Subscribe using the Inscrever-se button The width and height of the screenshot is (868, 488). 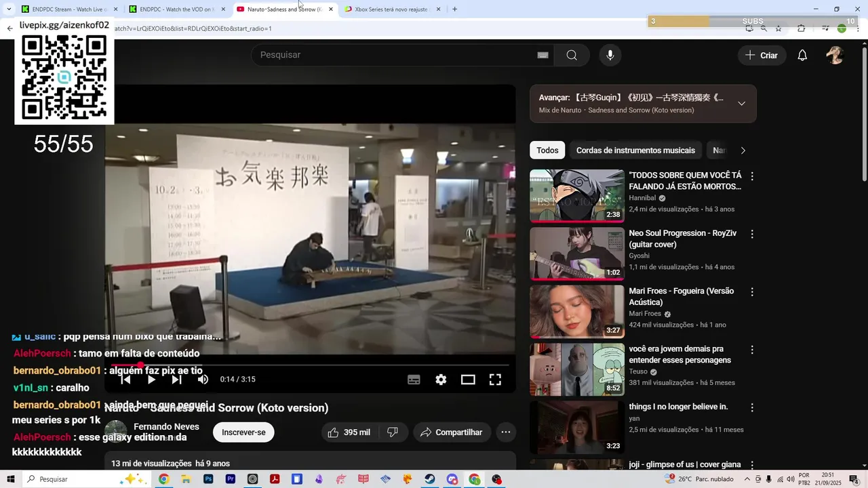pos(243,432)
